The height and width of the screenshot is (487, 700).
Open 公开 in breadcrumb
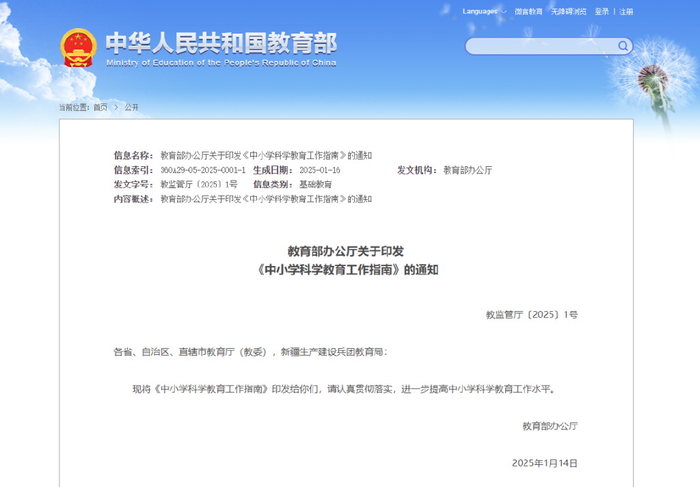pyautogui.click(x=131, y=107)
